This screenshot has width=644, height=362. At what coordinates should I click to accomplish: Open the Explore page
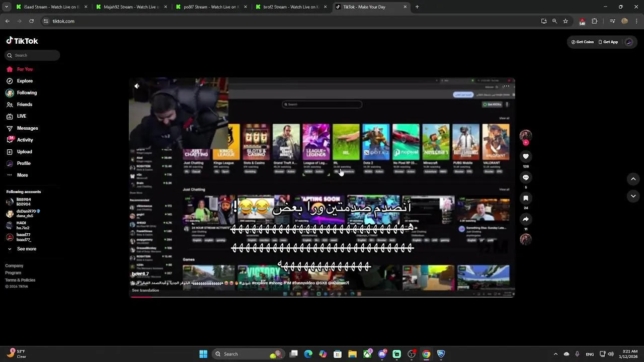click(20, 81)
